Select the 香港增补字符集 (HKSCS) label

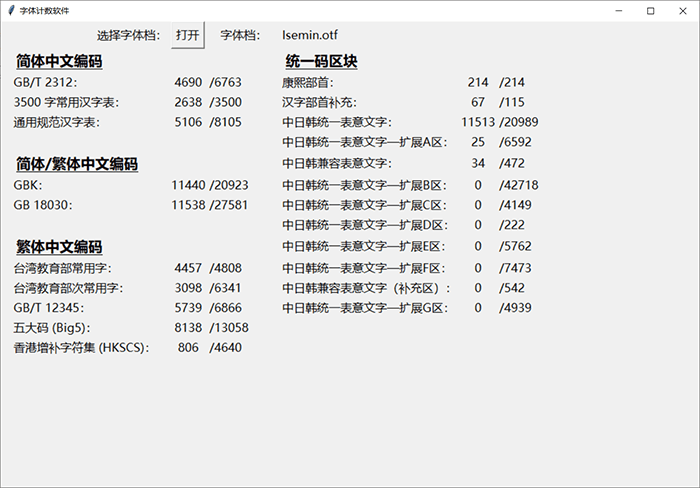[81, 347]
